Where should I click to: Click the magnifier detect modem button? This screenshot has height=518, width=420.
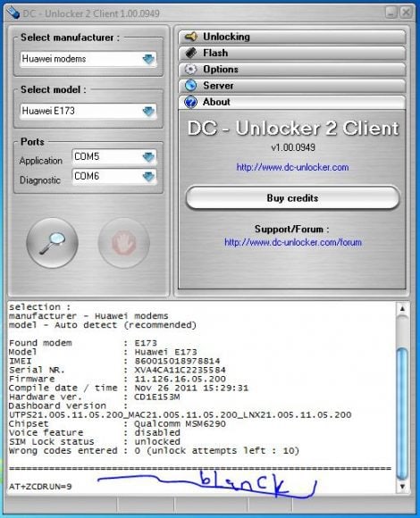52,243
